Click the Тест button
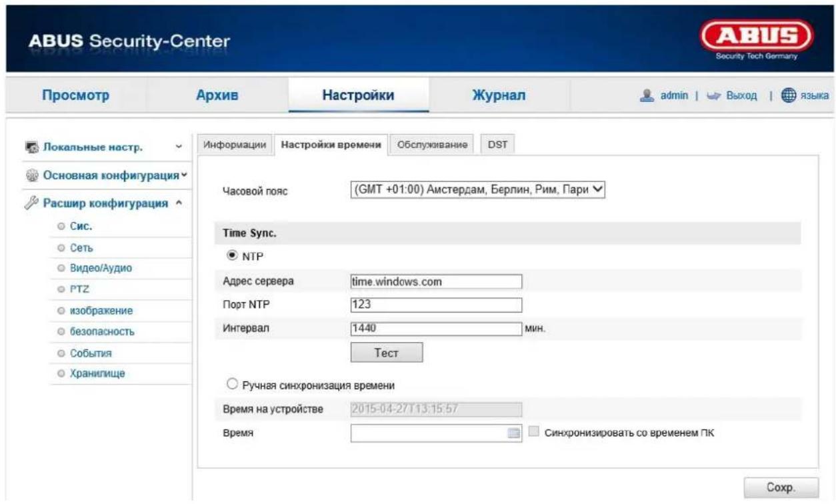The width and height of the screenshot is (836, 504). (387, 353)
